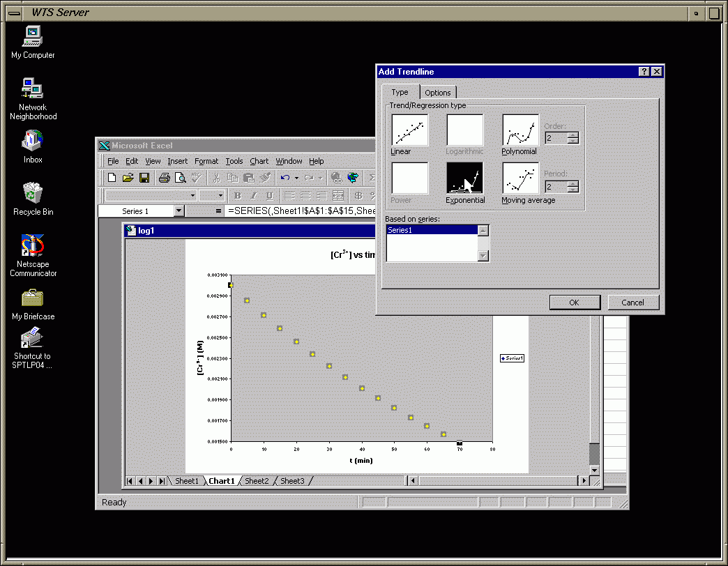
Task: Click the Print Preview icon
Action: [180, 178]
